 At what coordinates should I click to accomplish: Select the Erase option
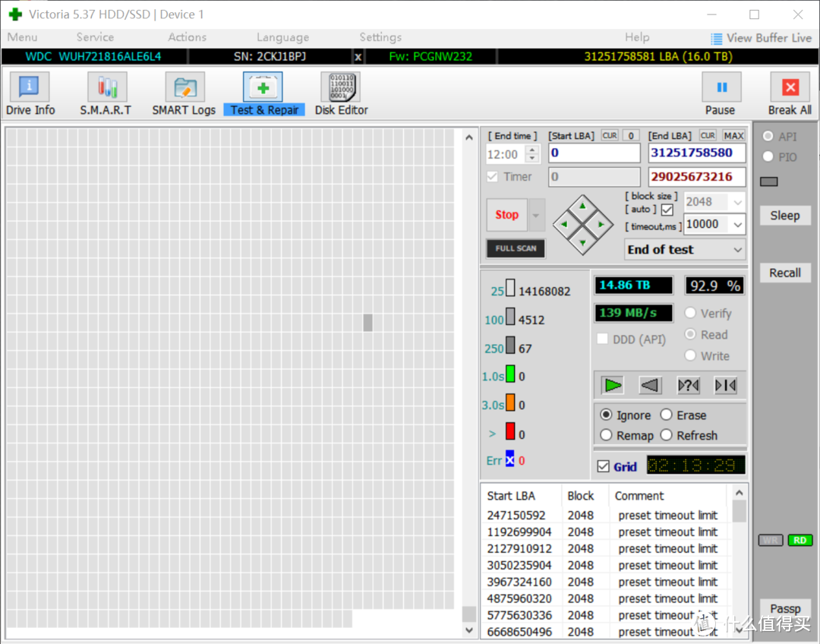[x=667, y=415]
